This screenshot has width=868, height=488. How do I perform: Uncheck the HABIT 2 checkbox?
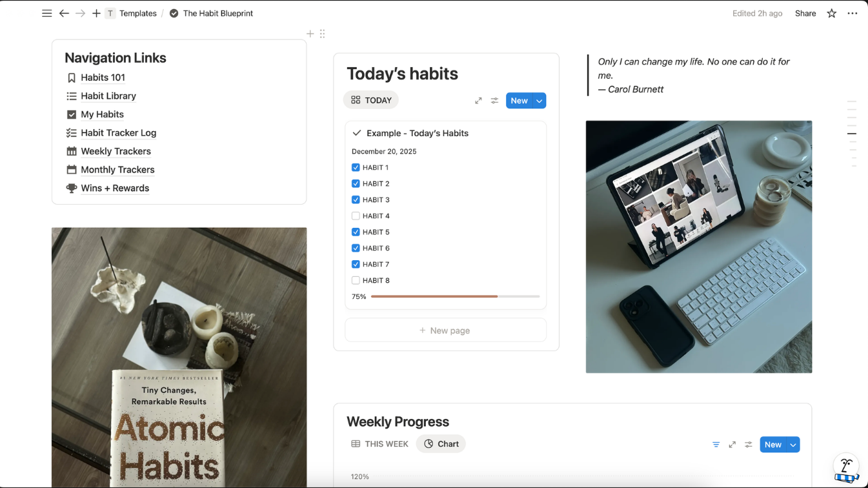click(x=356, y=183)
